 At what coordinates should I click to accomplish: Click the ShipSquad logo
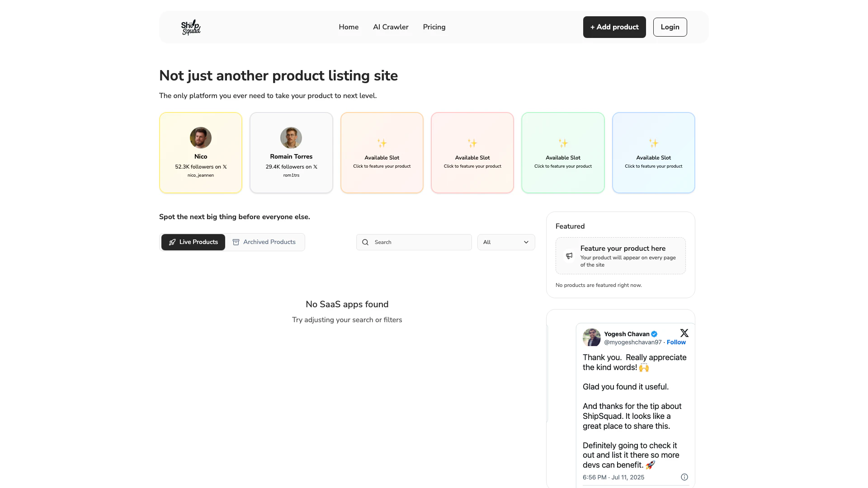click(191, 27)
